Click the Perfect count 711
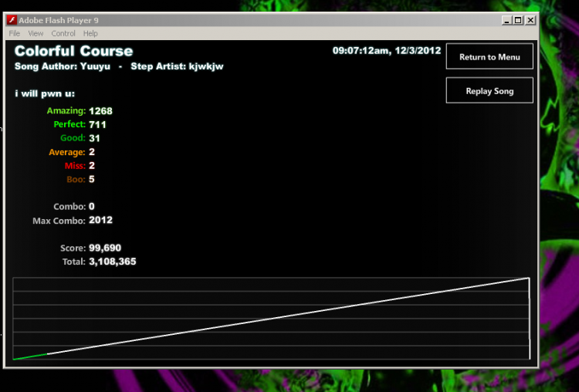Image resolution: width=579 pixels, height=392 pixels. click(x=97, y=125)
